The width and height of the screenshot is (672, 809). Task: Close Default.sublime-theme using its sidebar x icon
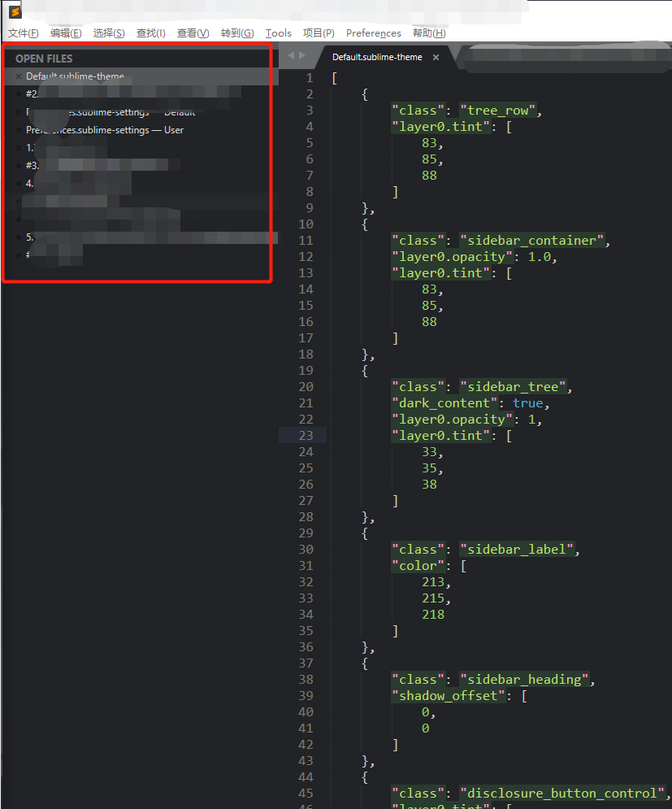[18, 76]
